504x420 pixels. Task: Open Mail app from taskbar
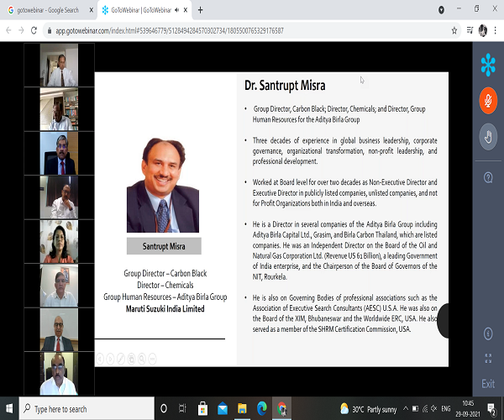[x=223, y=409]
